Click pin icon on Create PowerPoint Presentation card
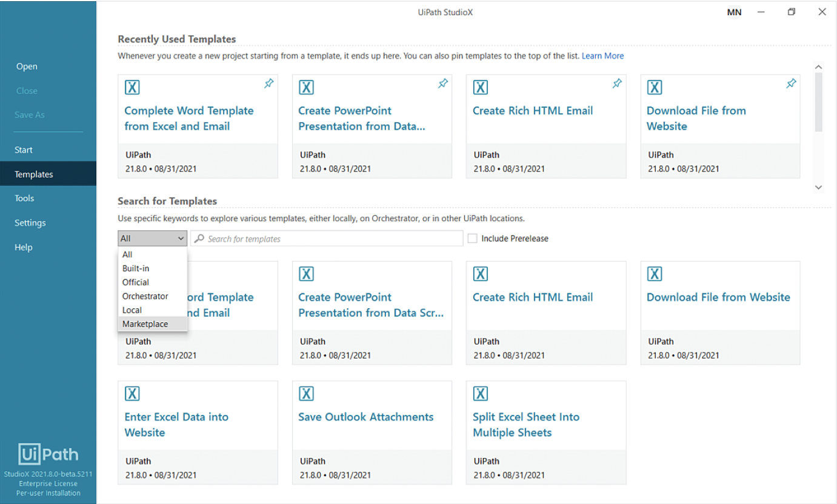The image size is (837, 504). [443, 84]
